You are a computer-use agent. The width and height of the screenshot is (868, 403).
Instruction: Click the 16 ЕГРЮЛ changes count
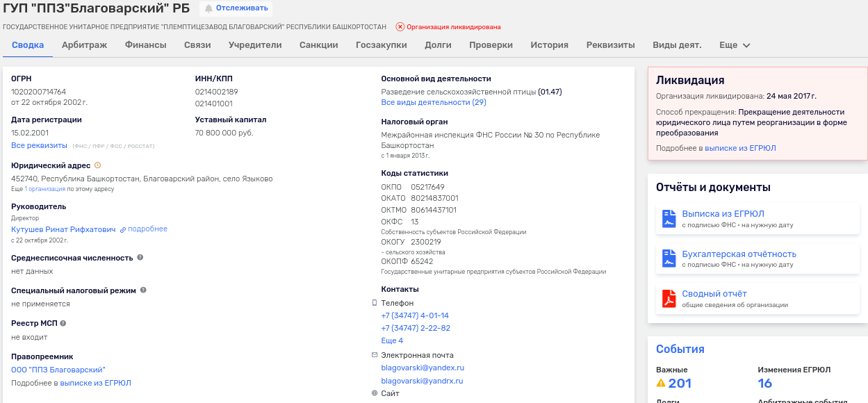click(765, 383)
